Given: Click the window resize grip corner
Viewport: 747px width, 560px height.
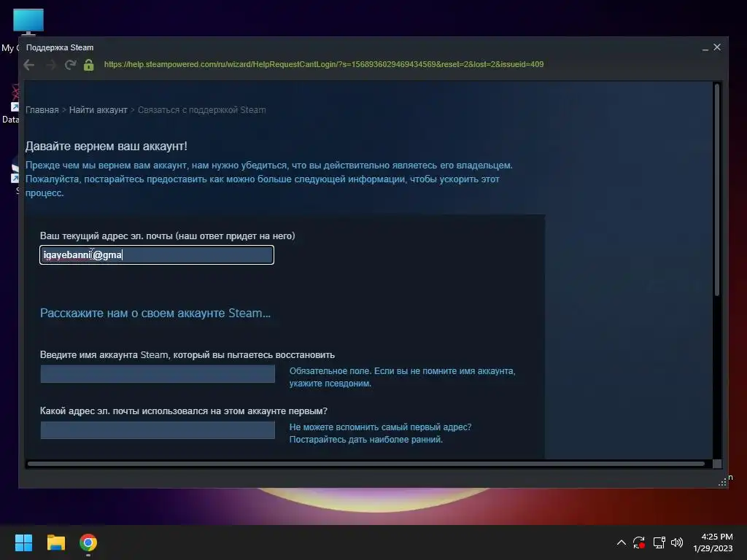Looking at the screenshot, I should coord(722,483).
